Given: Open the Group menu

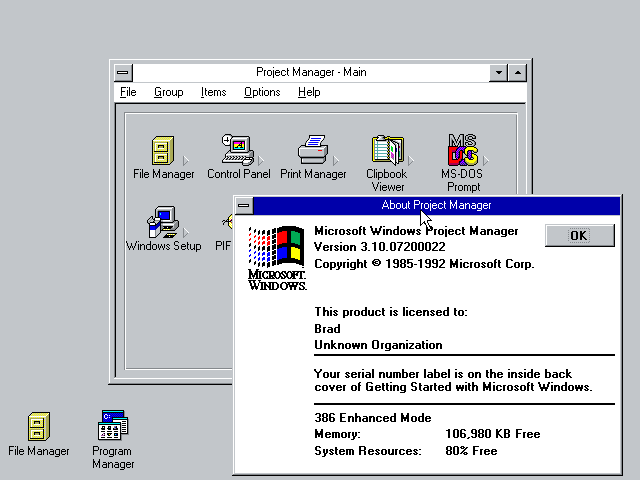Looking at the screenshot, I should (169, 92).
